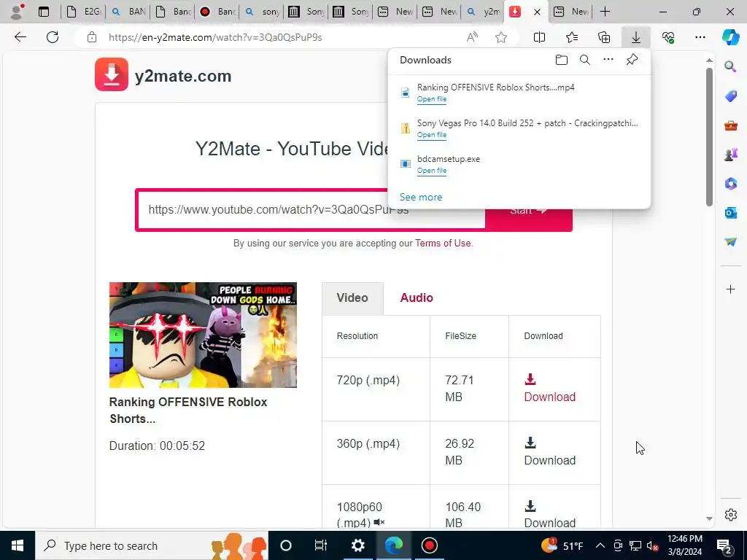Click the YouTube URL input field
The height and width of the screenshot is (560, 747).
pos(311,210)
